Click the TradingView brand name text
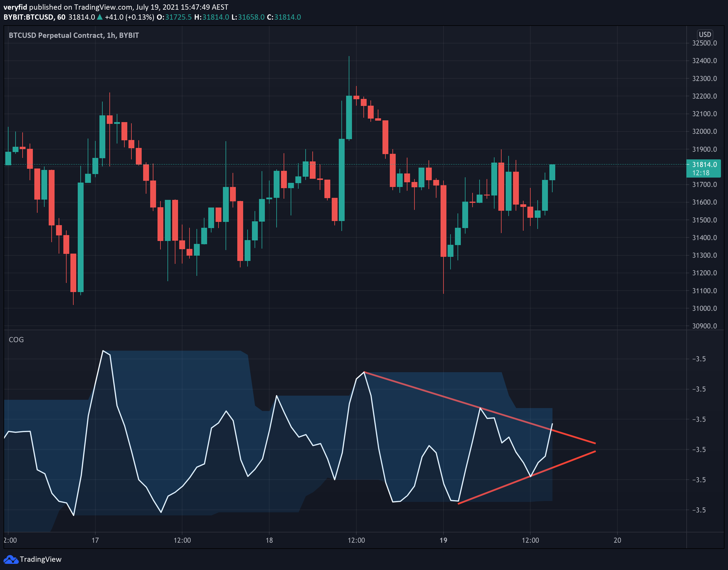The height and width of the screenshot is (570, 728). pyautogui.click(x=40, y=559)
